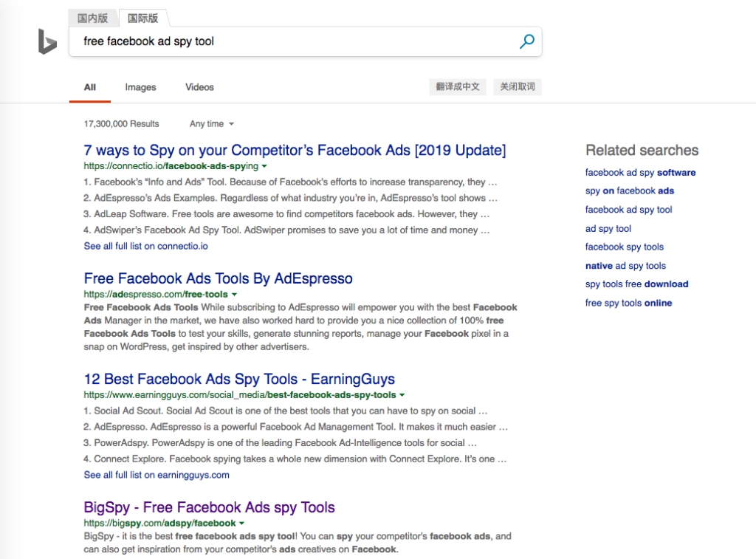Image resolution: width=756 pixels, height=559 pixels.
Task: Expand the adespresso.com URL dropdown arrow
Action: tap(234, 295)
